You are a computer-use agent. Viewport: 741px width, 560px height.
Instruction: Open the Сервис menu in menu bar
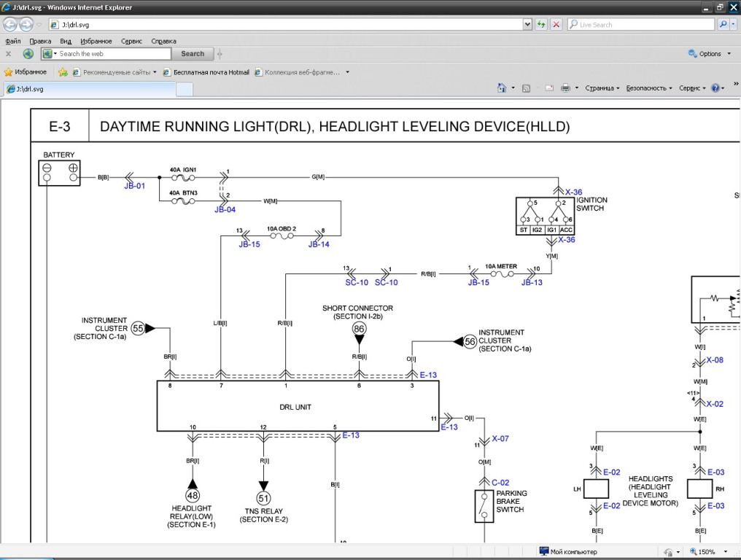(x=131, y=42)
